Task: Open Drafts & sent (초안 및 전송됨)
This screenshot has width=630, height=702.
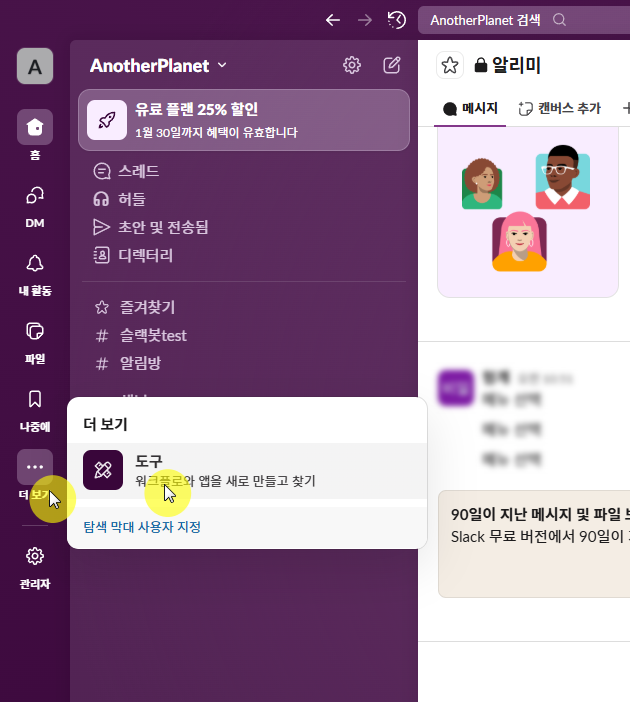Action: [150, 227]
